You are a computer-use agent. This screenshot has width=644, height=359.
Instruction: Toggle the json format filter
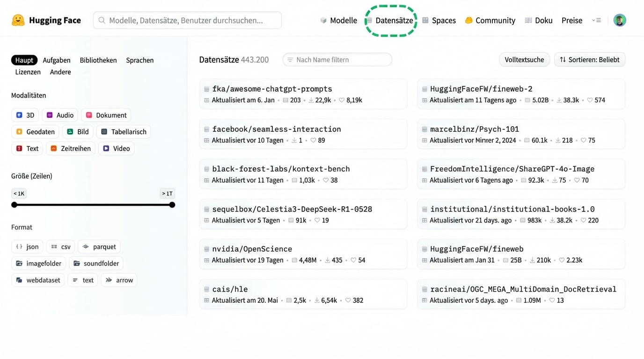pyautogui.click(x=27, y=246)
